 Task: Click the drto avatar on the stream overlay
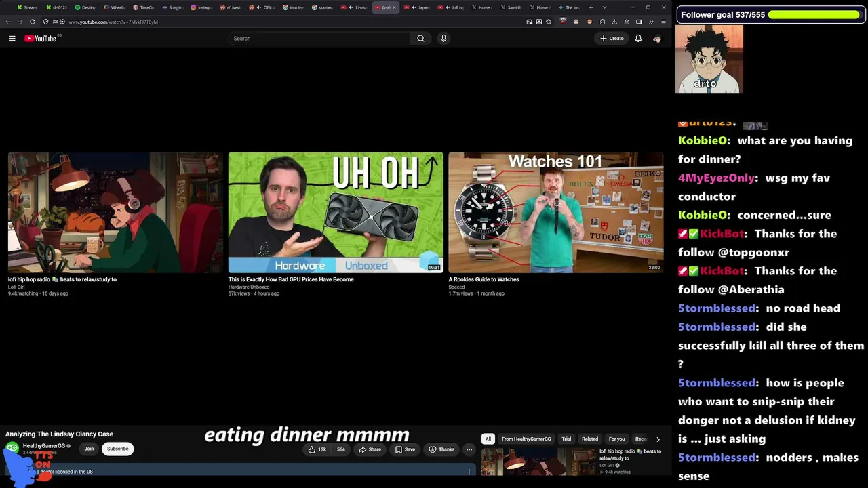click(709, 59)
